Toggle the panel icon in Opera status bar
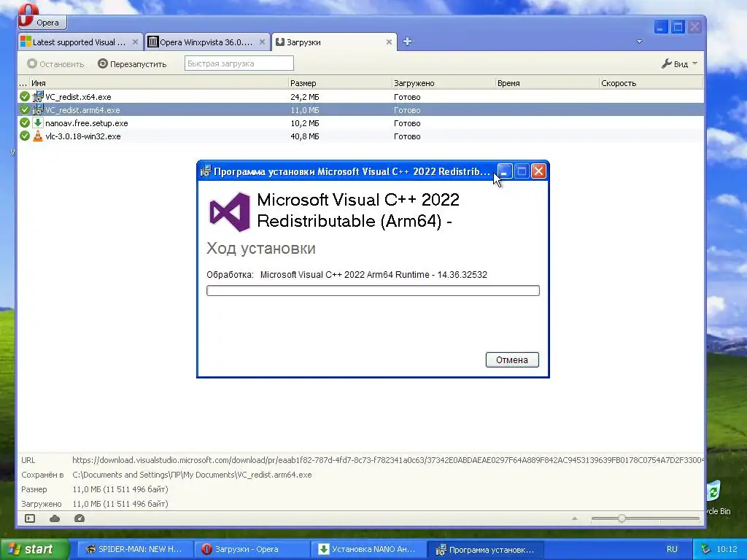Screen dimensions: 747x560 click(30, 518)
